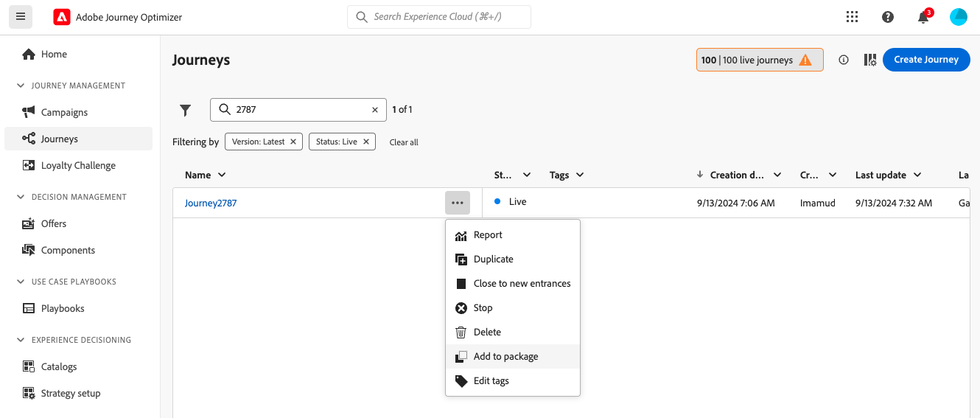This screenshot has width=980, height=418.
Task: Open the filter funnel icon
Action: point(185,110)
